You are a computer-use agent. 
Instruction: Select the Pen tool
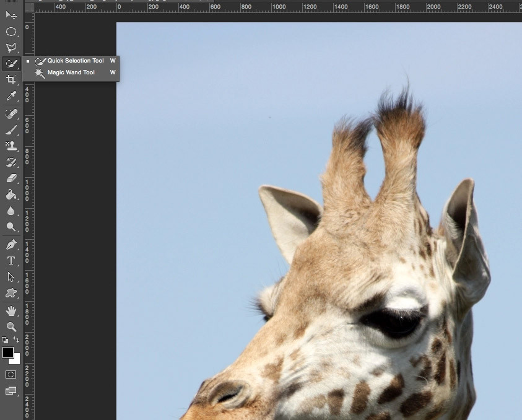pyautogui.click(x=11, y=245)
